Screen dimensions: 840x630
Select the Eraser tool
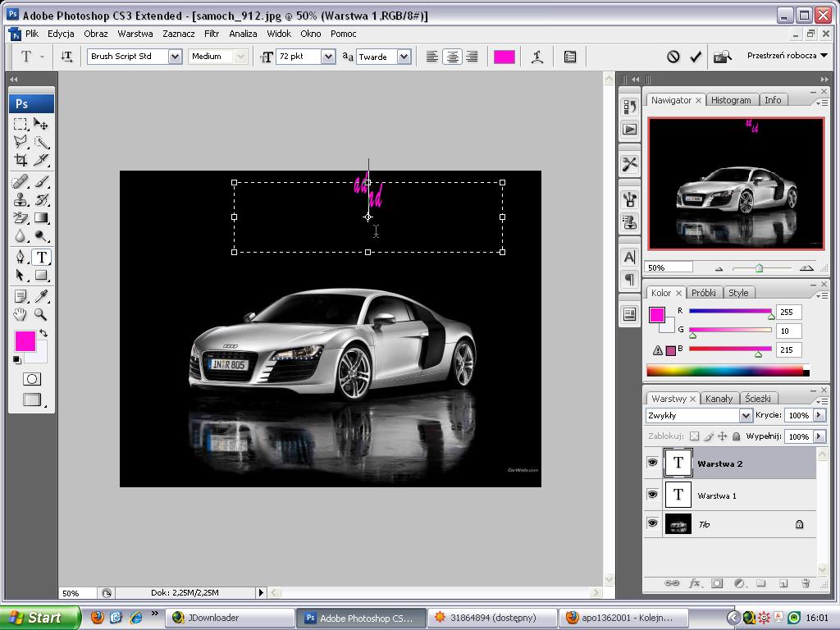21,217
